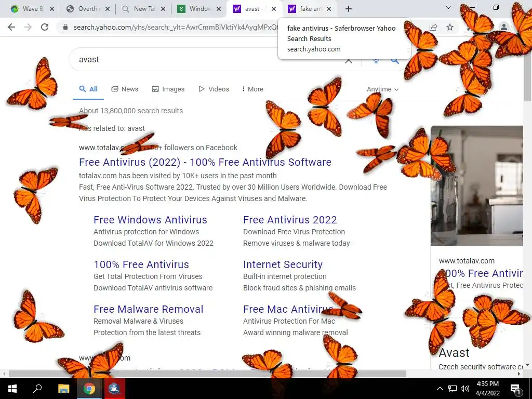Open the volume tray icon
Screen dimensions: 532x399
tap(465, 389)
